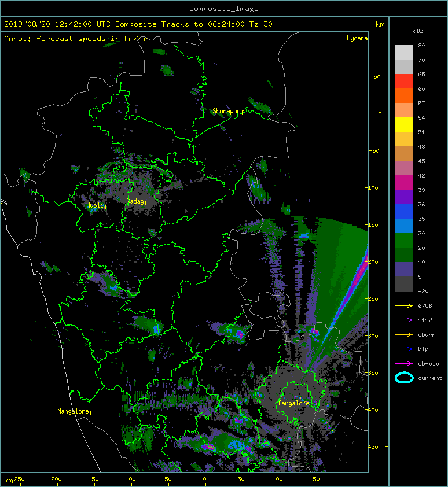Click the 'eb+bip' legend label

click(428, 364)
